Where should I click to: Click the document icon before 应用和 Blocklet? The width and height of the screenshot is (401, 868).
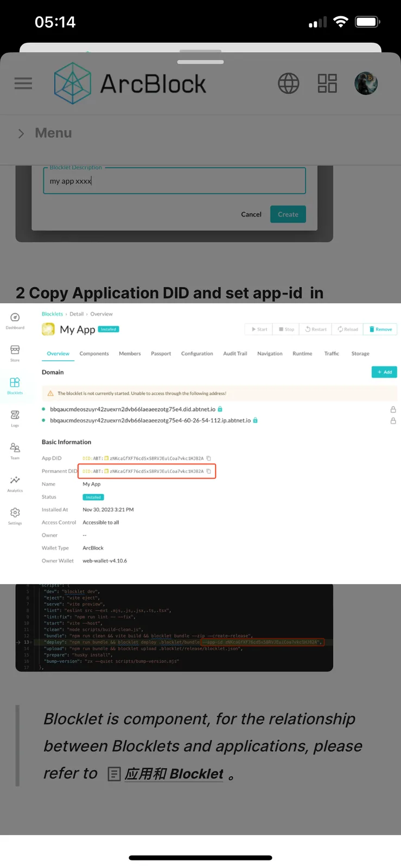tap(114, 774)
